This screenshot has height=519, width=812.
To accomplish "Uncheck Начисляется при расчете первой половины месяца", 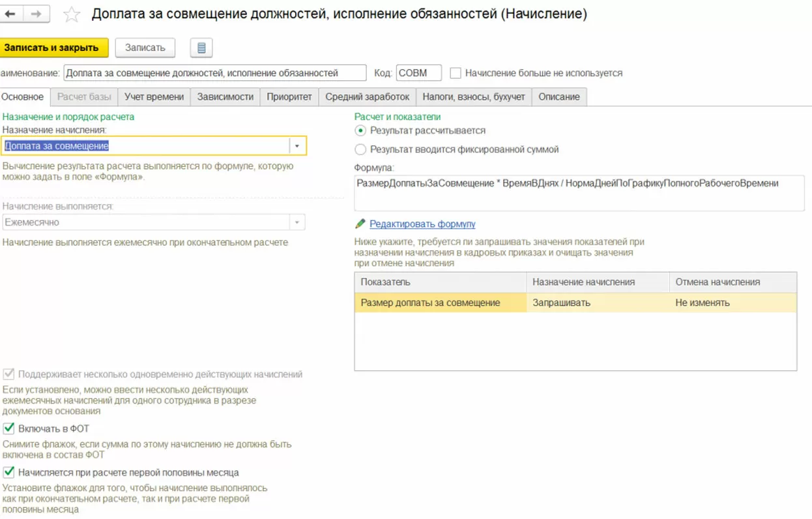I will pos(8,472).
